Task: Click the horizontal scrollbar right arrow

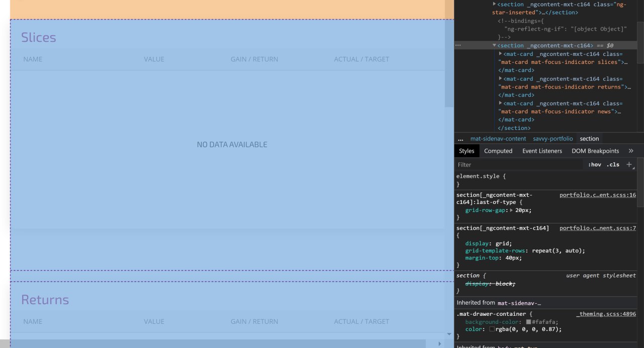Action: pyautogui.click(x=439, y=343)
